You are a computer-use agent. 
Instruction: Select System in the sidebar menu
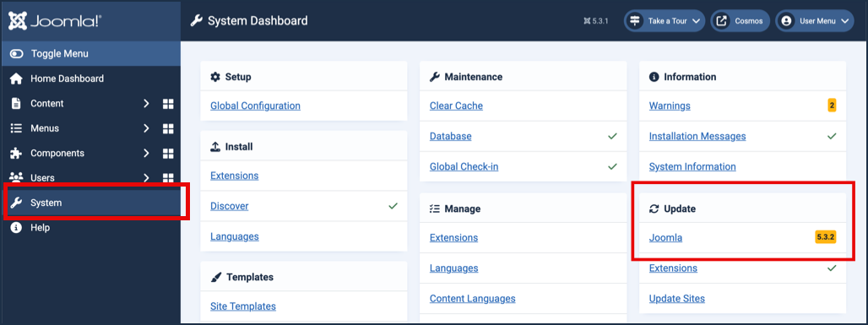[90, 203]
